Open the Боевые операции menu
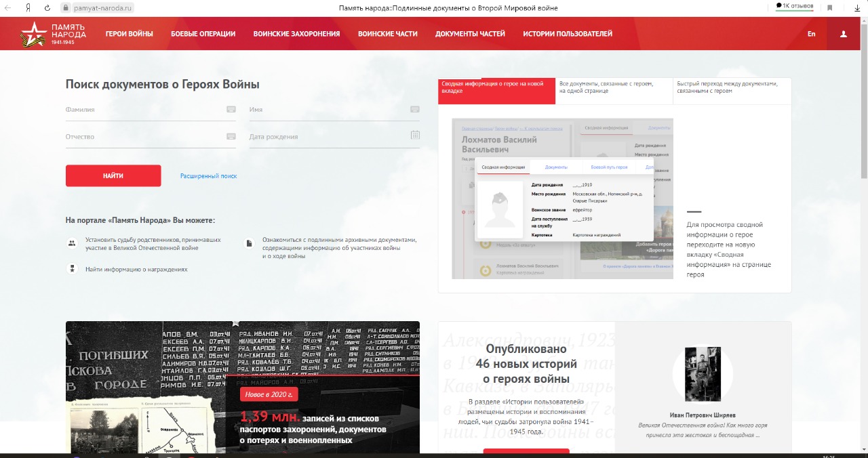Image resolution: width=868 pixels, height=458 pixels. 203,34
